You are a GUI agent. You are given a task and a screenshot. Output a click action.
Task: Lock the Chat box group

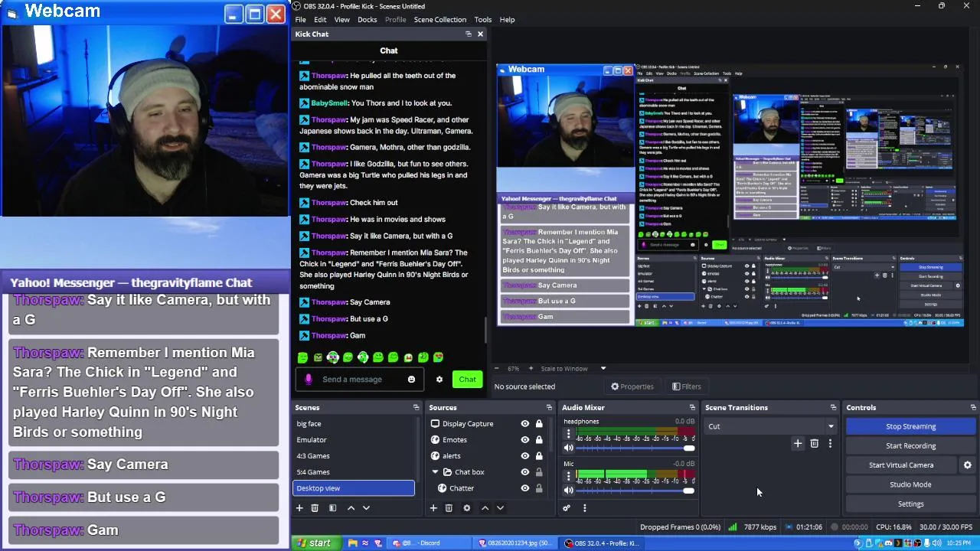539,472
